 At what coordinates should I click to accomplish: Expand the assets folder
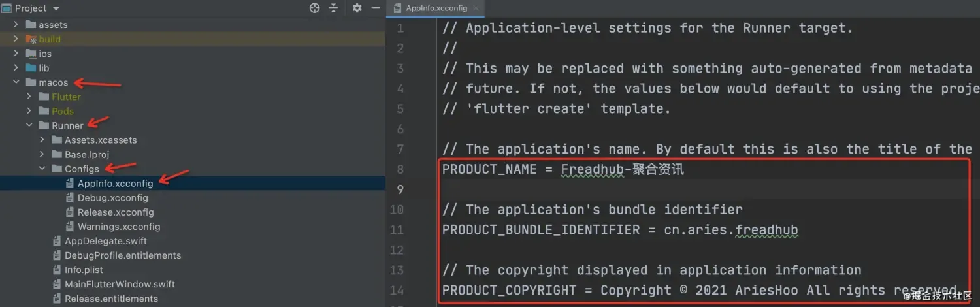click(16, 25)
